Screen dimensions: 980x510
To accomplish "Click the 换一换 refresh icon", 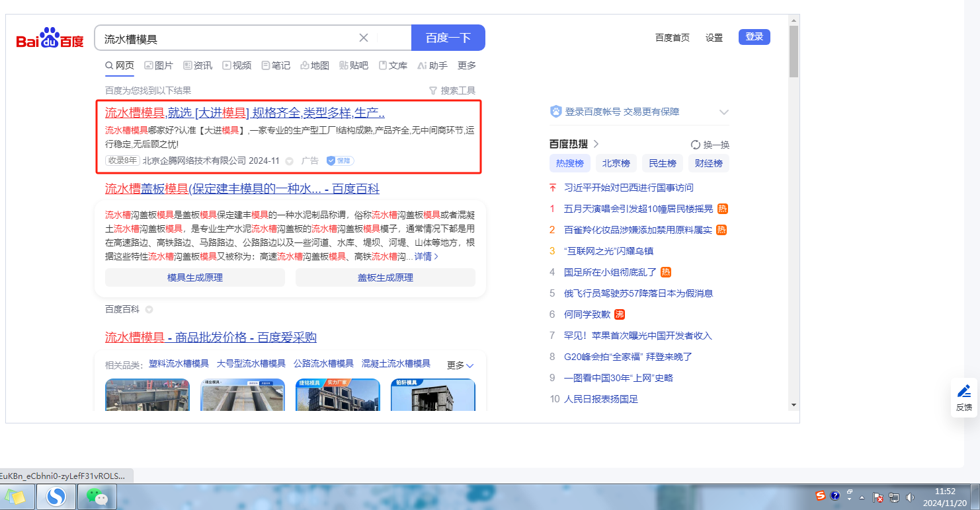I will coord(696,145).
